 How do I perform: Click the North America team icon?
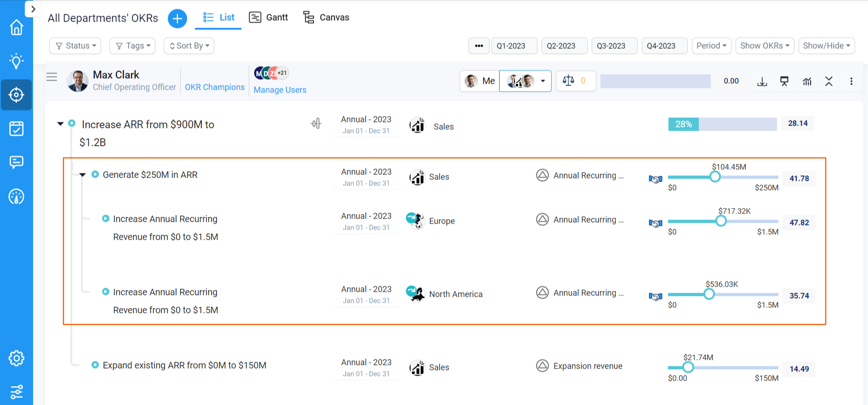415,294
